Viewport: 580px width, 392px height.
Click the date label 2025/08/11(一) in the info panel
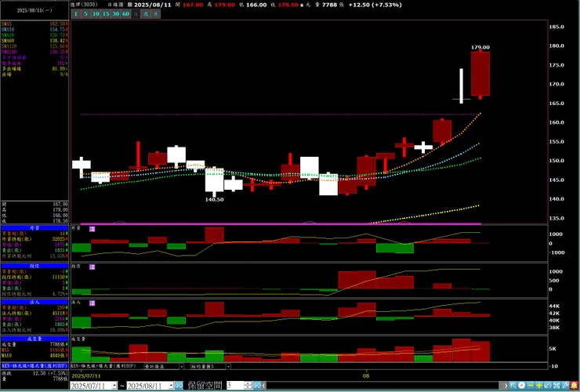point(34,11)
